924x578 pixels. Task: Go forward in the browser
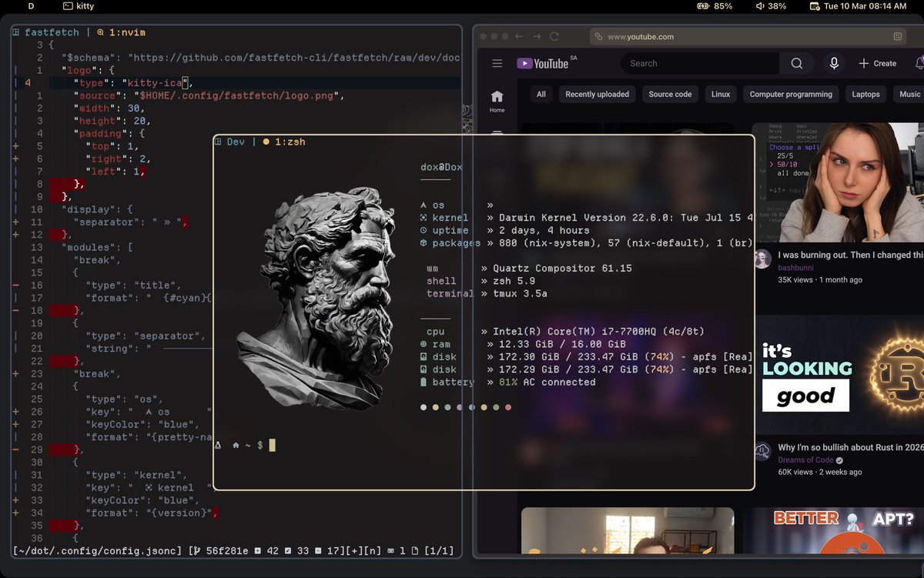click(537, 36)
